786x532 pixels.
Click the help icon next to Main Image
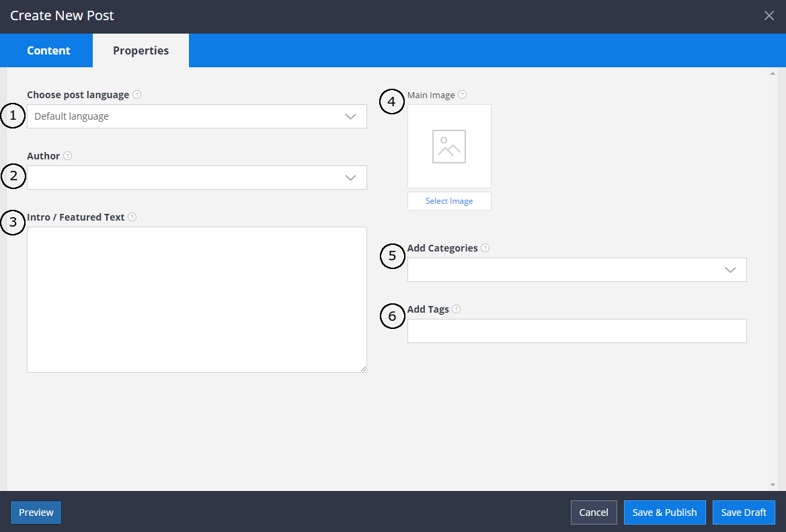(x=462, y=95)
